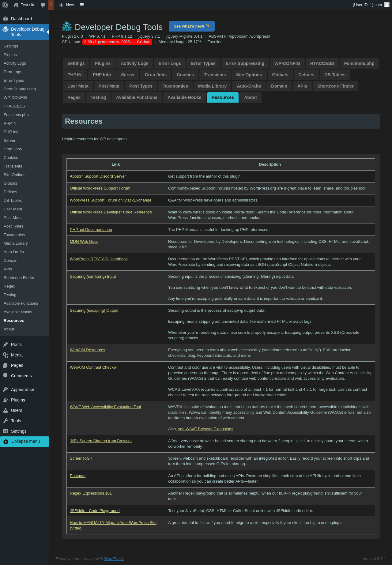This screenshot has width=392, height=565.
Task: Follow the MDN Web Docs link
Action: 84,242
